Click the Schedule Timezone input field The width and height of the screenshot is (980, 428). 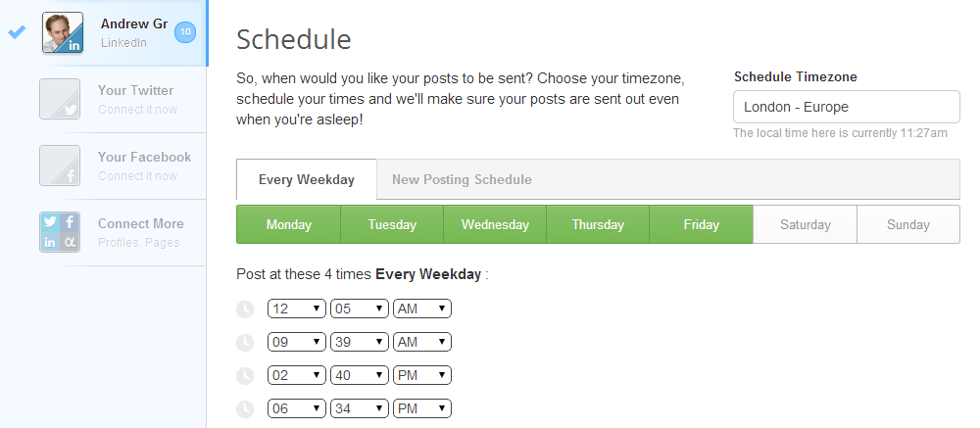tap(846, 107)
